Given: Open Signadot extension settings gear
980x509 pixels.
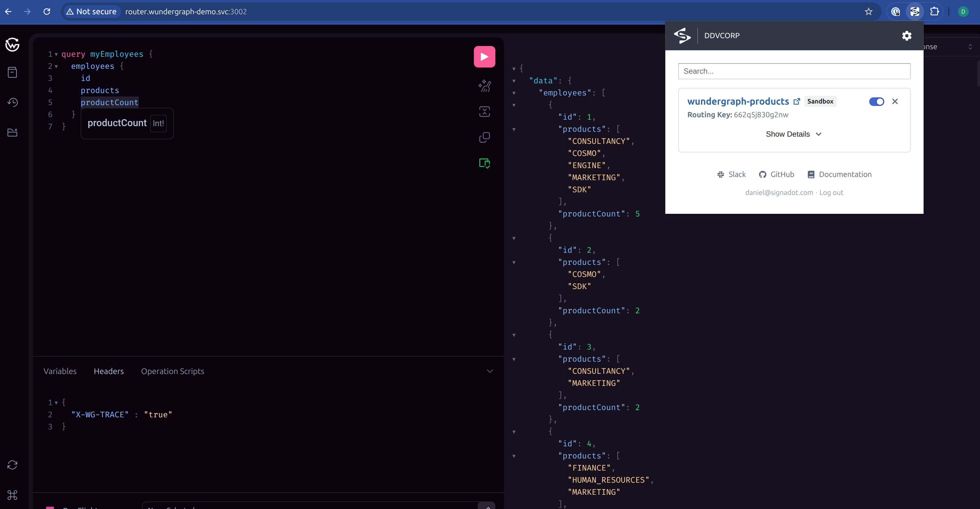Looking at the screenshot, I should (x=907, y=36).
